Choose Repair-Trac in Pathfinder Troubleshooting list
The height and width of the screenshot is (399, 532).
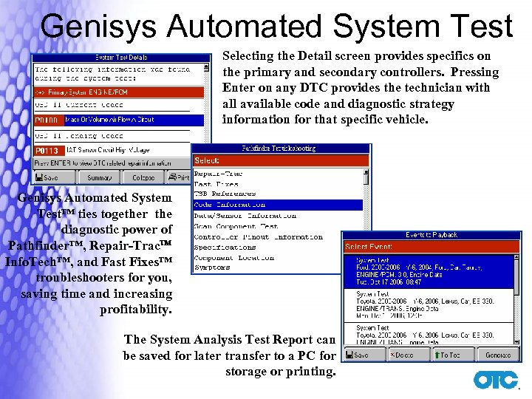[218, 174]
